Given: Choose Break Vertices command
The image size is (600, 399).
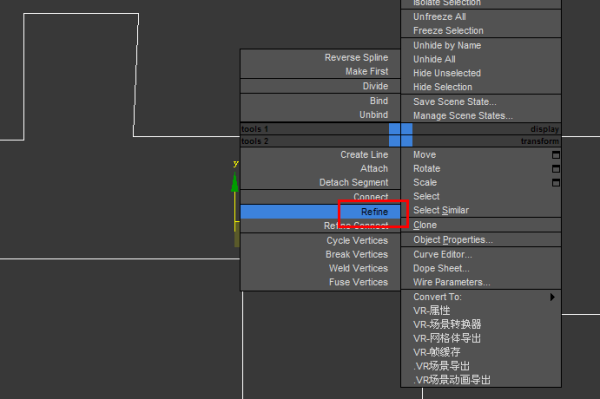Looking at the screenshot, I should point(357,254).
